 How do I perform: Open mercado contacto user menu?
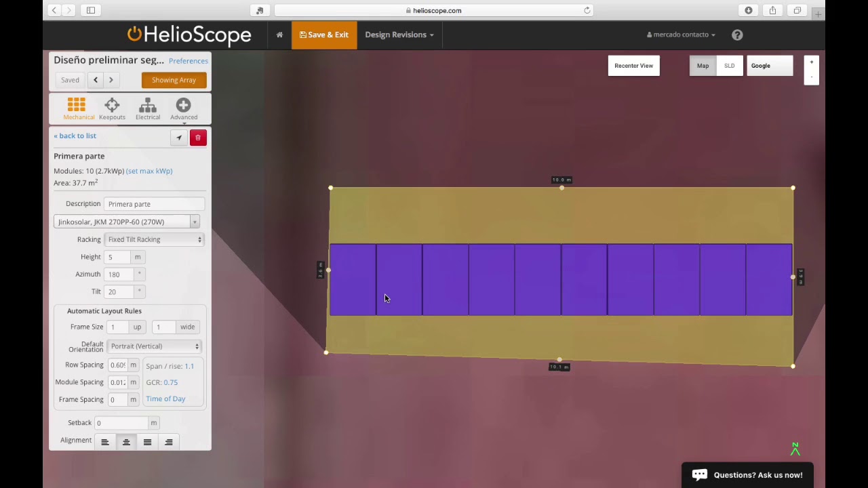(x=681, y=35)
